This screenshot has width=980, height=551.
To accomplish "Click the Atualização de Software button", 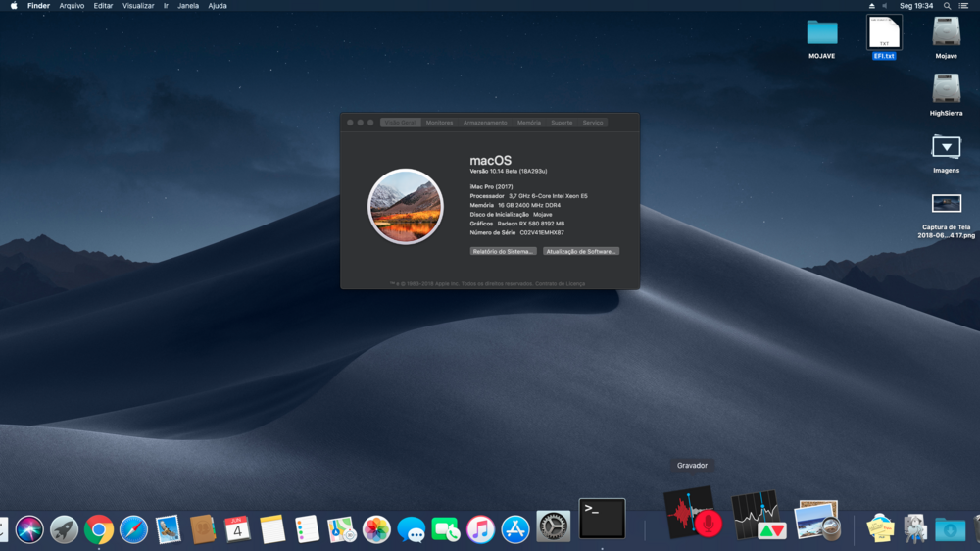I will click(x=581, y=252).
